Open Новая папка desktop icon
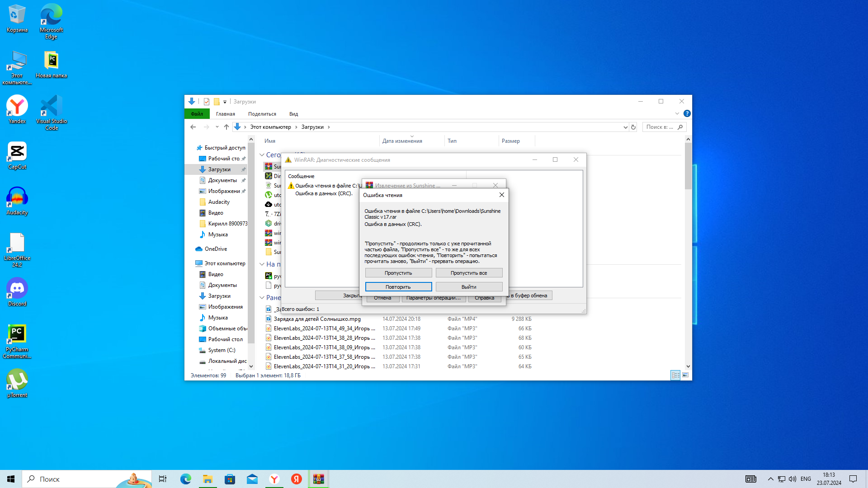 51,65
